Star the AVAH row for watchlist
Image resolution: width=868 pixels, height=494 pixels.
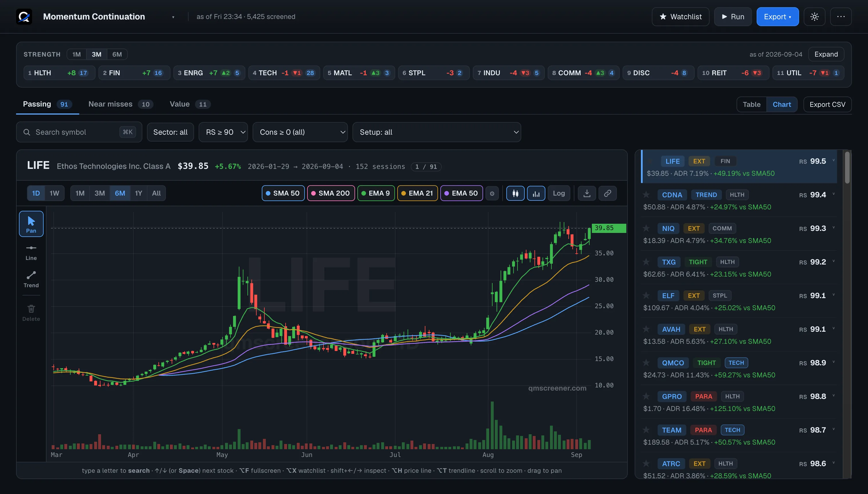coord(646,329)
